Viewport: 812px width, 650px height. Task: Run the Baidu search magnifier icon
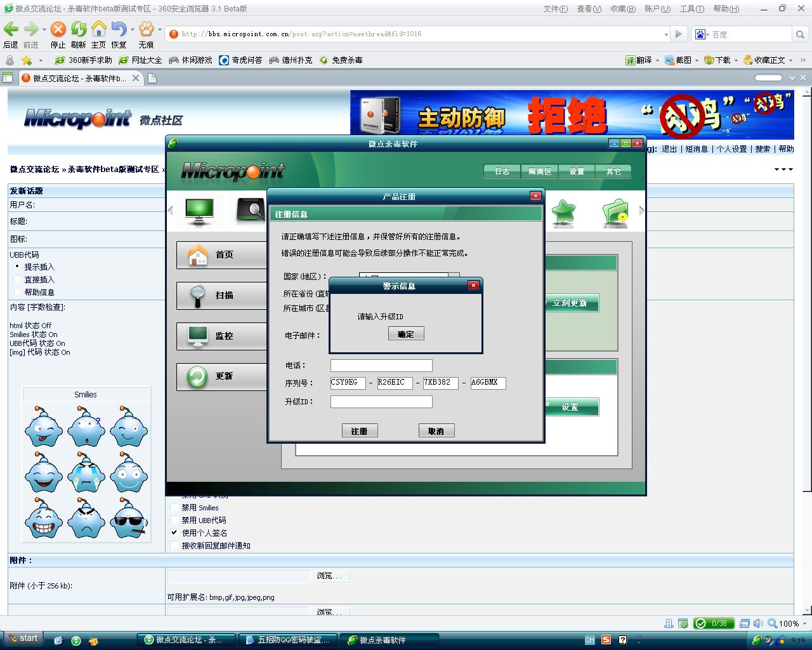(x=801, y=34)
